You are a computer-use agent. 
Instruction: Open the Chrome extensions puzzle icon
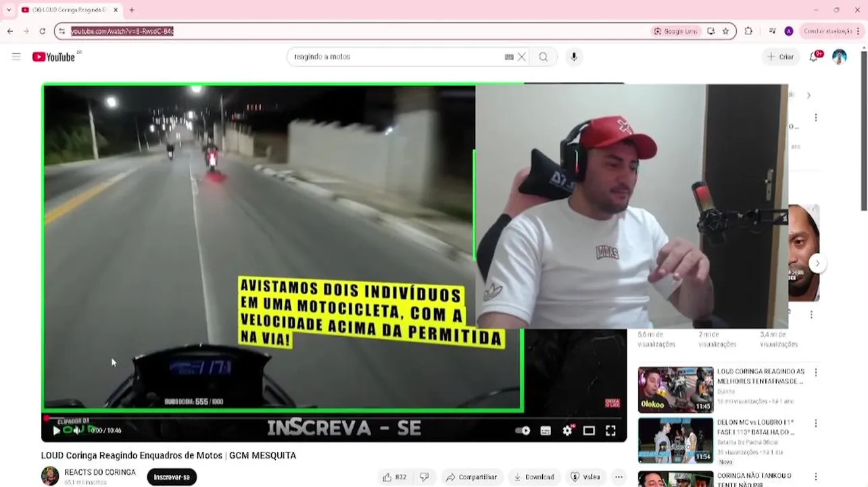748,31
